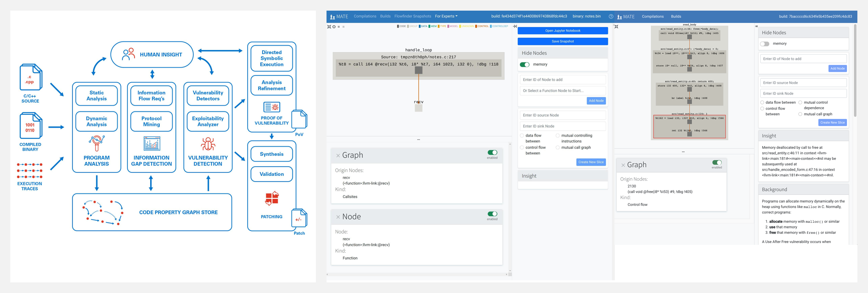Click Create New Slice in notes.bin window
The image size is (868, 293).
[591, 162]
